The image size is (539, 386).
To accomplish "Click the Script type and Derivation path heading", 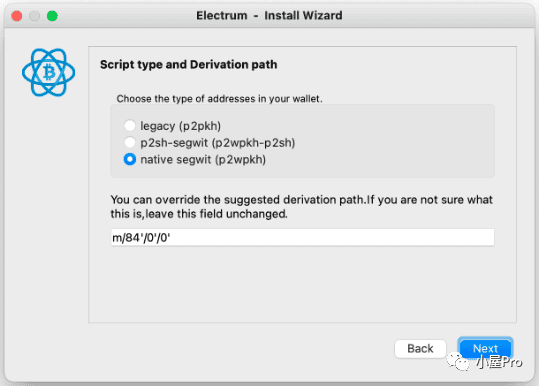I will (188, 65).
